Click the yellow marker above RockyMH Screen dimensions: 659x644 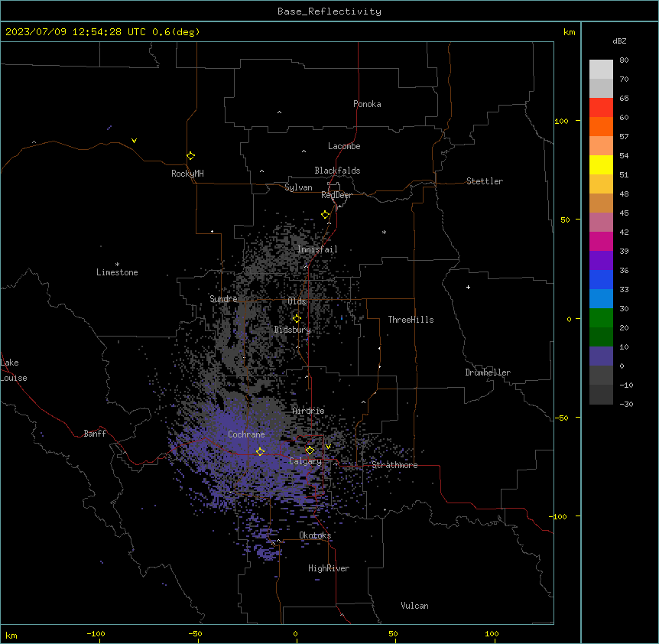click(x=190, y=155)
